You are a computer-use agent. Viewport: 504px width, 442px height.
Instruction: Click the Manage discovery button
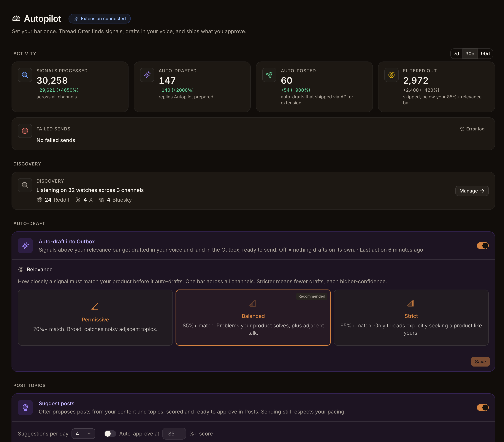click(472, 191)
